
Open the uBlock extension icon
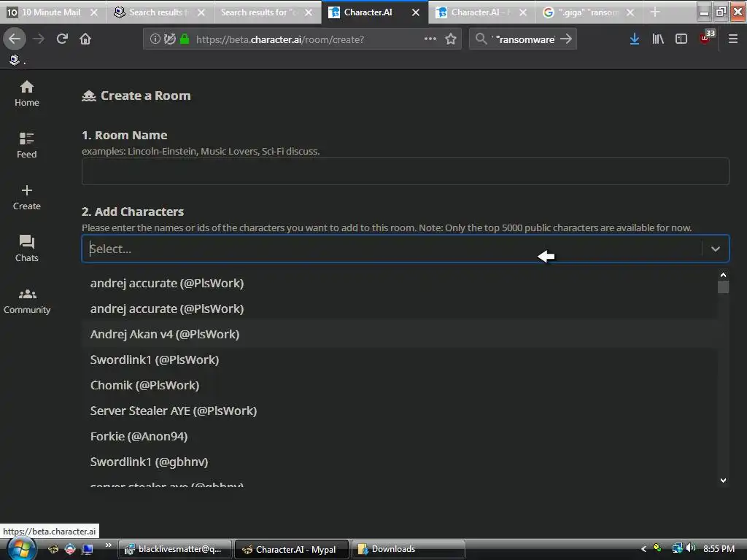tap(706, 38)
